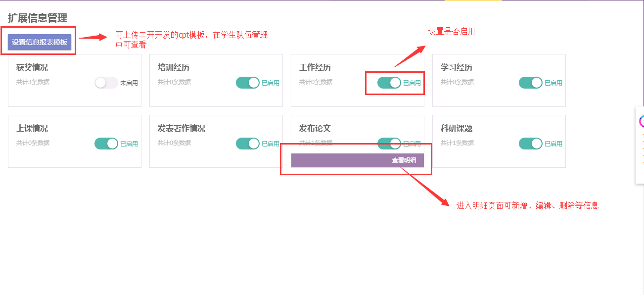Image resolution: width=644 pixels, height=295 pixels.
Task: Turn off the 工作经历 toggle
Action: tap(389, 83)
